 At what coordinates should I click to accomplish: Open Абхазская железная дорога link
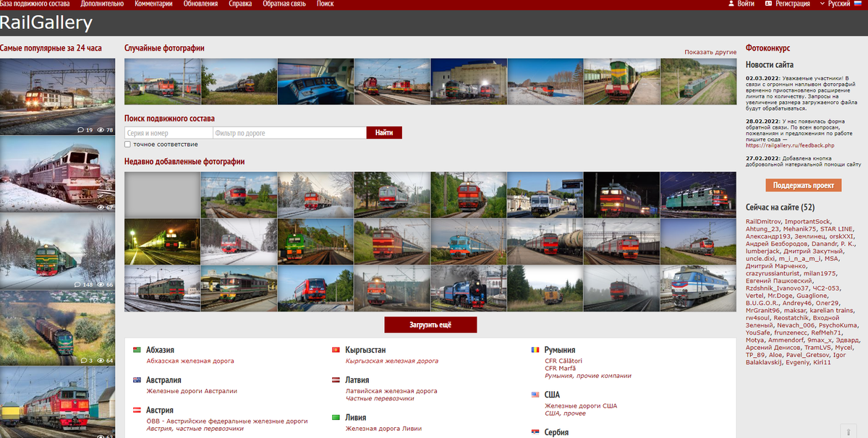coord(190,361)
